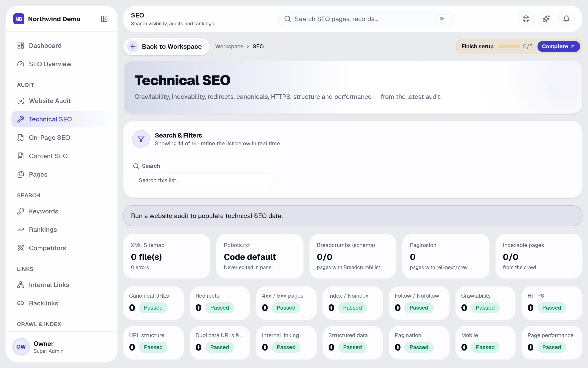Click the Content SEO document icon
This screenshot has width=588, height=368.
(x=21, y=156)
